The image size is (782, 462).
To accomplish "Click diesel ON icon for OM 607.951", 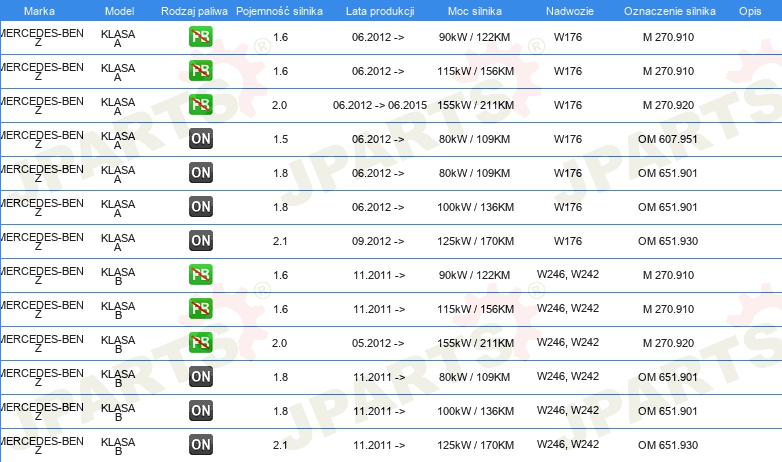I will pos(200,139).
